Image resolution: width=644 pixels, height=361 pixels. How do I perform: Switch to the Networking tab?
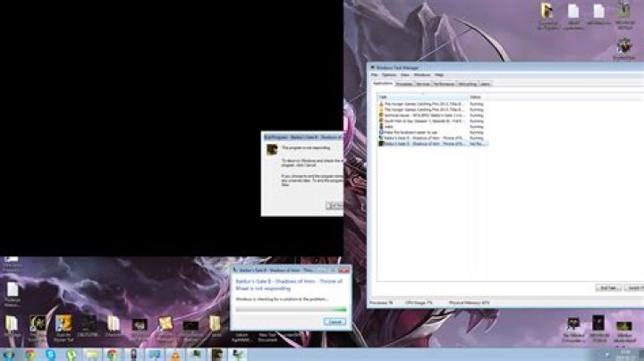click(467, 84)
